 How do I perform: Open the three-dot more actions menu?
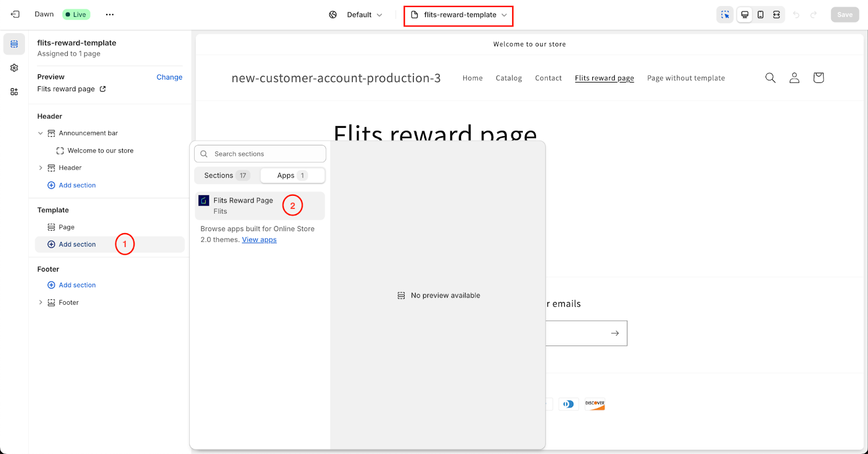[110, 15]
